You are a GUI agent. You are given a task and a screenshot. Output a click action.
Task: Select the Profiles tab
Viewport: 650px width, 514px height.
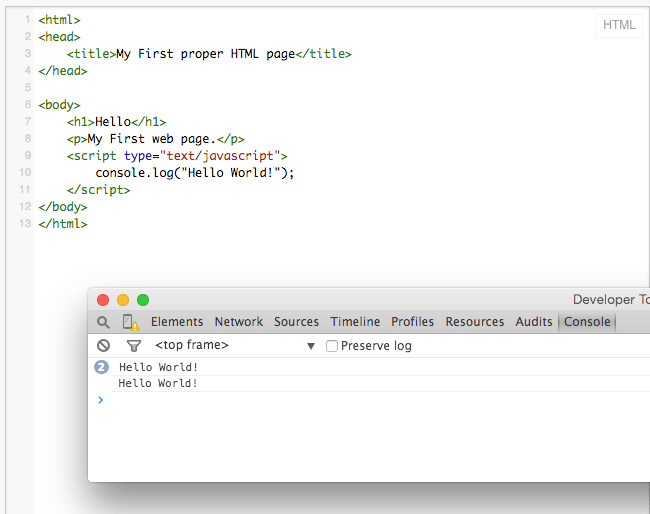click(412, 322)
